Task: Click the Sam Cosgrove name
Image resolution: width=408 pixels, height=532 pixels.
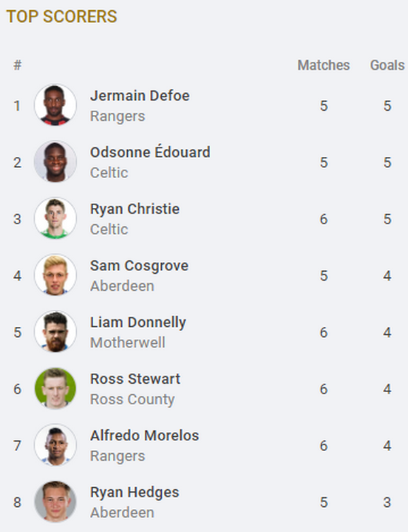Action: [139, 266]
